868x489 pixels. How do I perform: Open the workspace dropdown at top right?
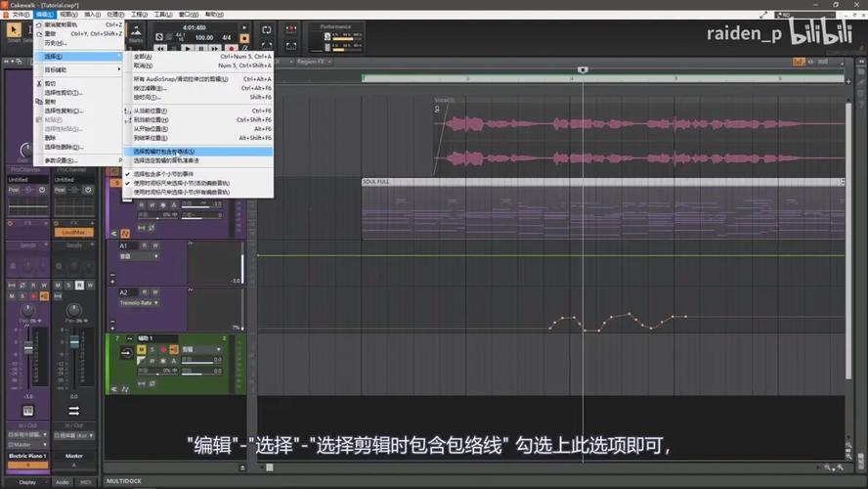(804, 15)
